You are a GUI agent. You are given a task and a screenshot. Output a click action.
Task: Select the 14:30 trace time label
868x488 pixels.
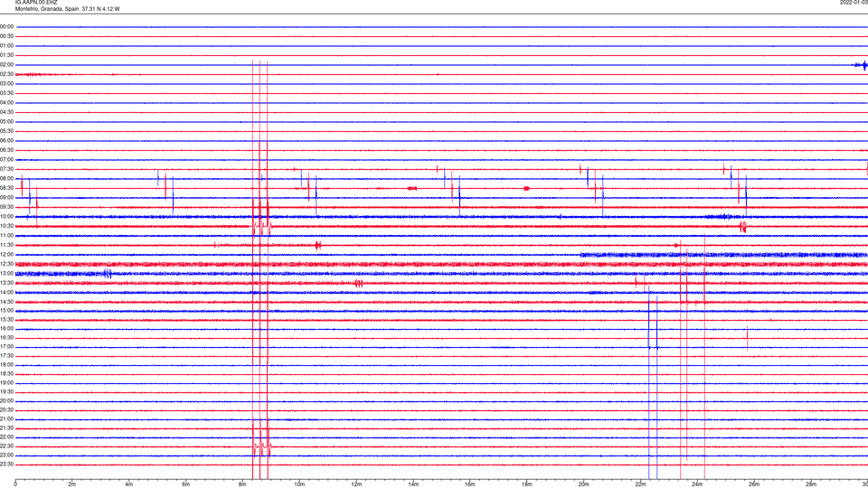6,302
